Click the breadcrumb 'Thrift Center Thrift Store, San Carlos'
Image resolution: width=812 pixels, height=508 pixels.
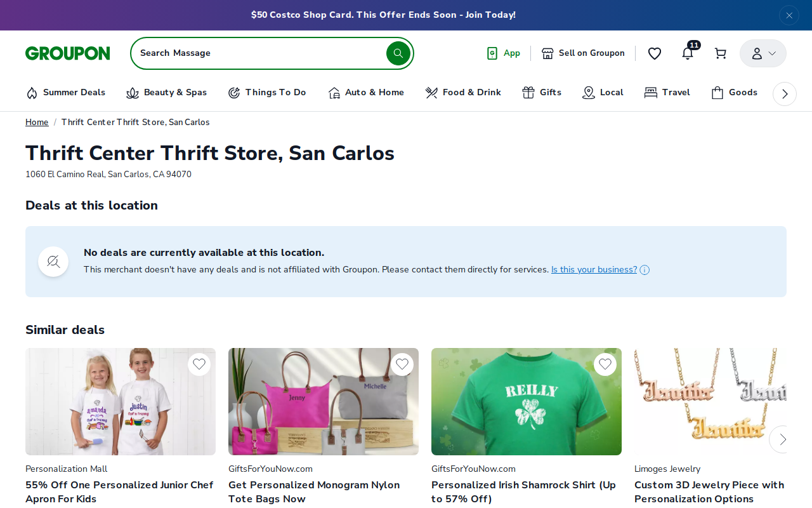tap(135, 122)
